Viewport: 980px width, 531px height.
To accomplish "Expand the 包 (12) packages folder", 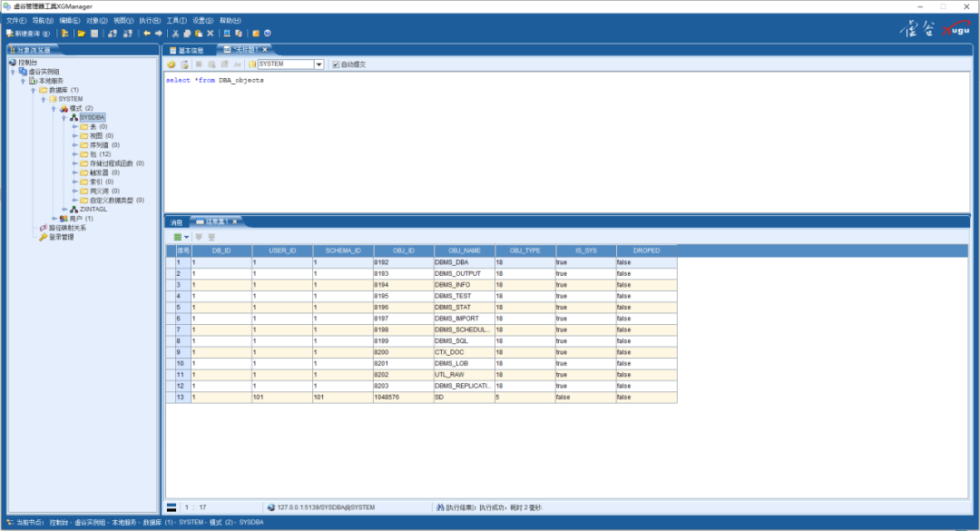I will [x=75, y=154].
